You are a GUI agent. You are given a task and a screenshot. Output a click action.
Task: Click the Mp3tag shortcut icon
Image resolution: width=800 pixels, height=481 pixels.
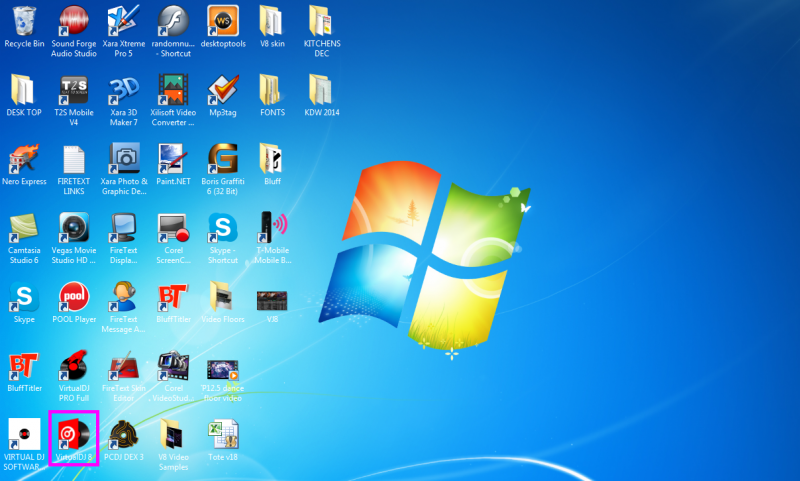coord(223,90)
